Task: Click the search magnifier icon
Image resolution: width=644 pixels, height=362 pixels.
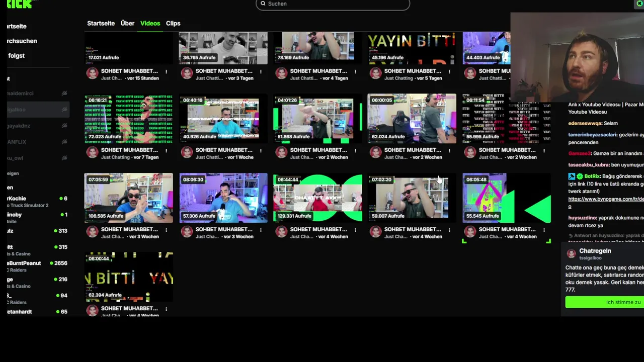Action: coord(263,4)
